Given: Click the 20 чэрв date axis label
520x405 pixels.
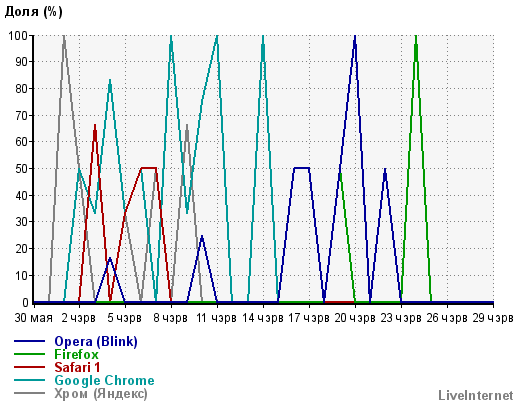Looking at the screenshot, I should [355, 318].
